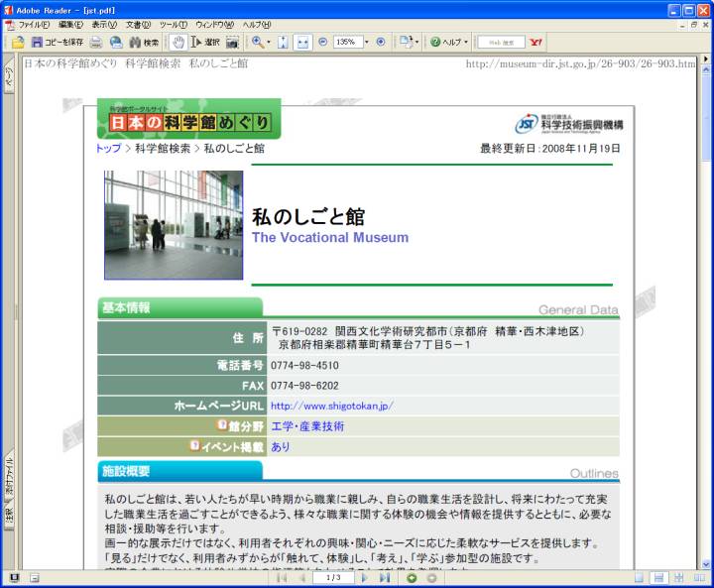This screenshot has width=714, height=588.
Task: Expand the Zoom tool dropdown arrow
Action: click(269, 43)
